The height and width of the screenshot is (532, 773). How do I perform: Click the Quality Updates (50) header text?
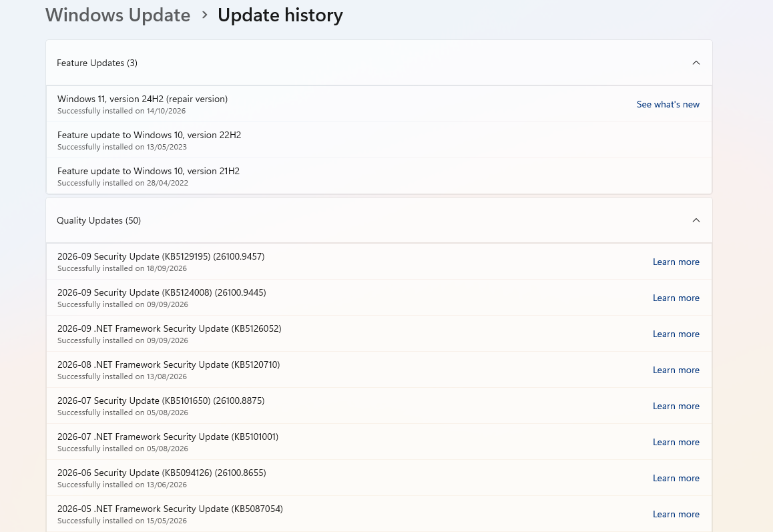point(99,220)
